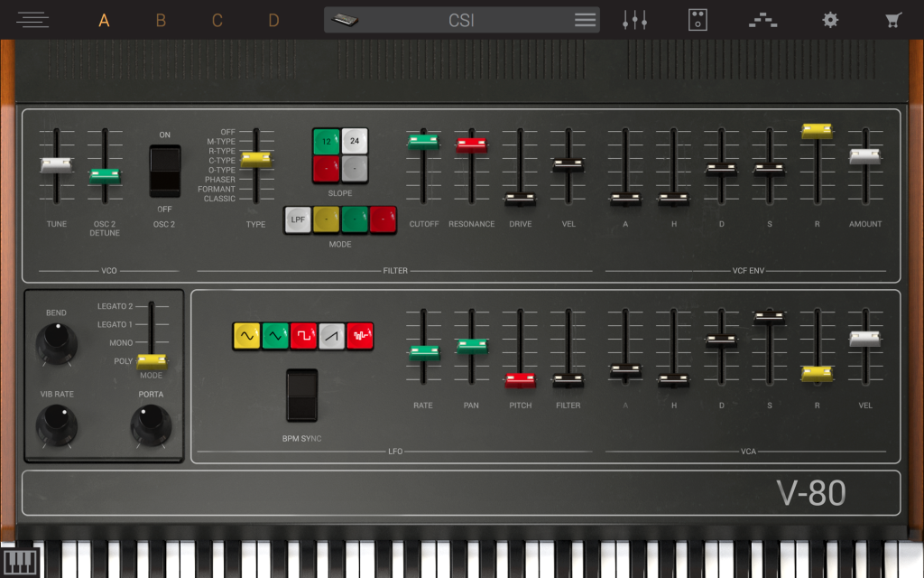Screen dimensions: 924x578
Task: Select the sawtooth ramp LFO shape button
Action: click(x=332, y=336)
